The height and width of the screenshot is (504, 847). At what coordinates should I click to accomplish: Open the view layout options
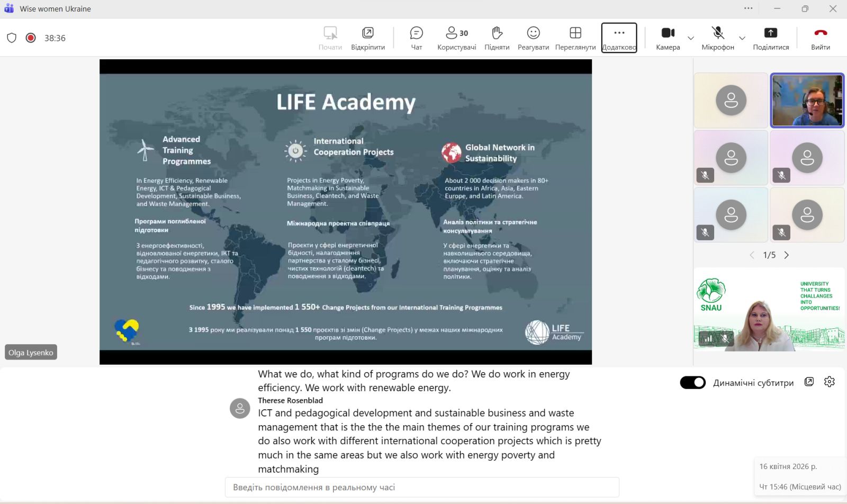coord(575,38)
